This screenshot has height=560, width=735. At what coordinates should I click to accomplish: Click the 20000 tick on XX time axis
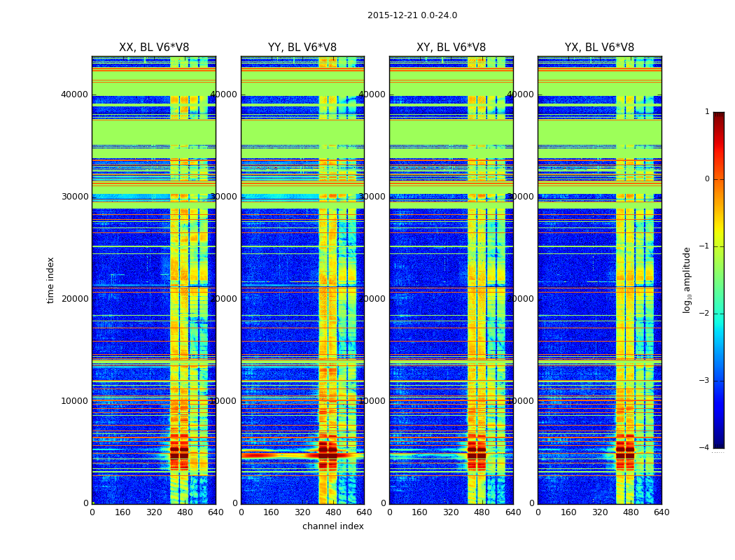click(74, 298)
